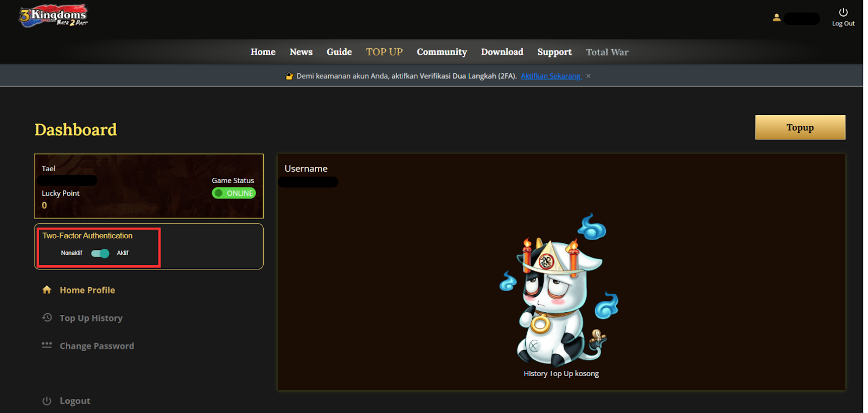The width and height of the screenshot is (868, 413).
Task: Click the cow mascot illustration
Action: click(x=559, y=289)
